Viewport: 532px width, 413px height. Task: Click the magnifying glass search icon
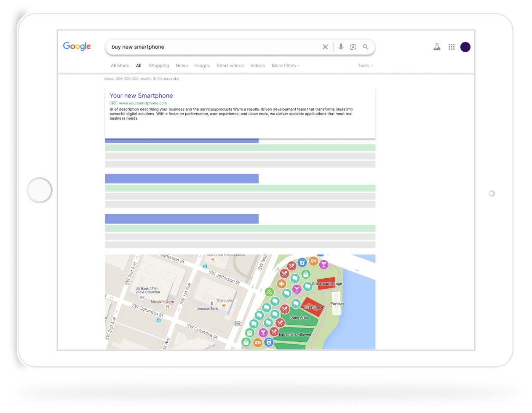366,47
